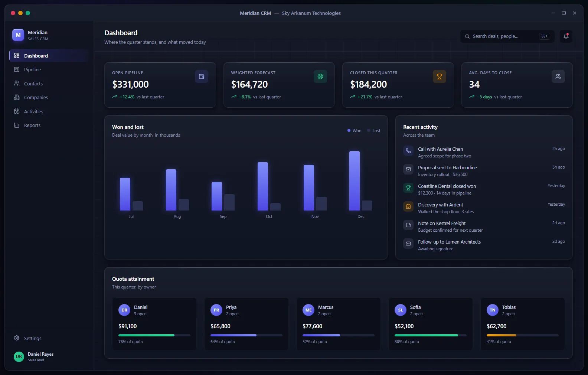Click the October Won bar

coord(263,186)
